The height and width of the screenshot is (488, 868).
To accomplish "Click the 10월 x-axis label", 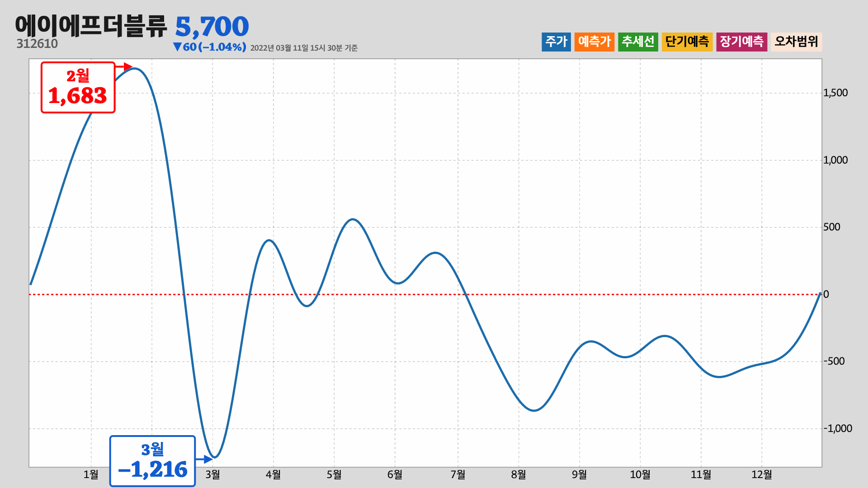I will point(640,474).
